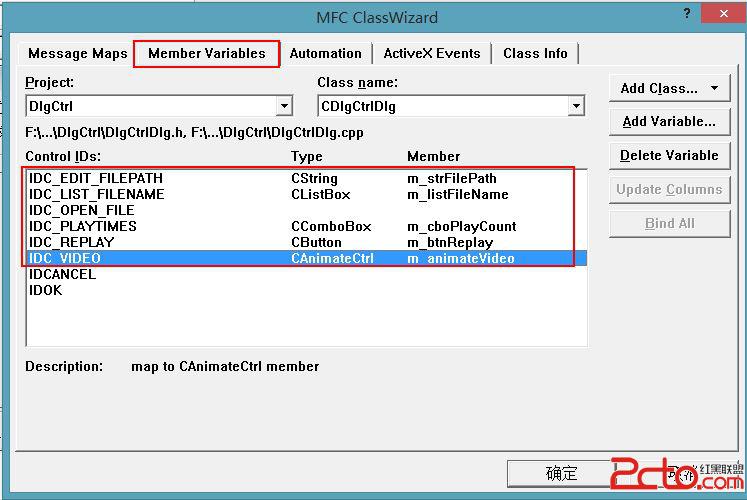Click the Add Class... button

669,89
